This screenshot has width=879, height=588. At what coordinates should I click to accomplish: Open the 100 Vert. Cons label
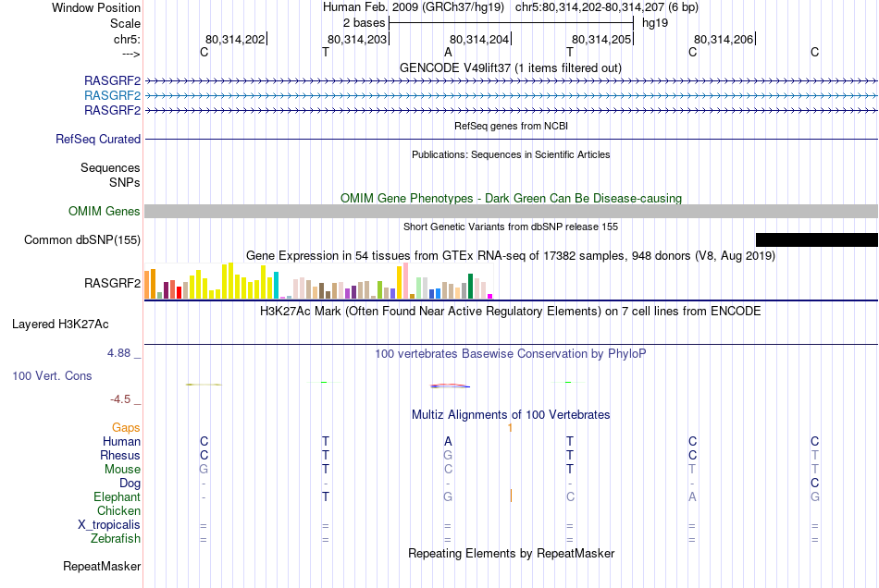52,375
